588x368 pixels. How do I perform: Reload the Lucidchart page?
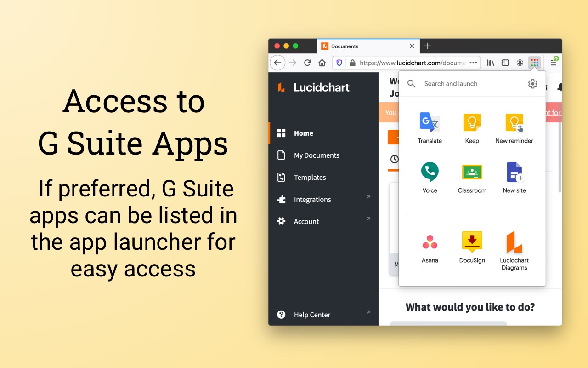pyautogui.click(x=308, y=63)
